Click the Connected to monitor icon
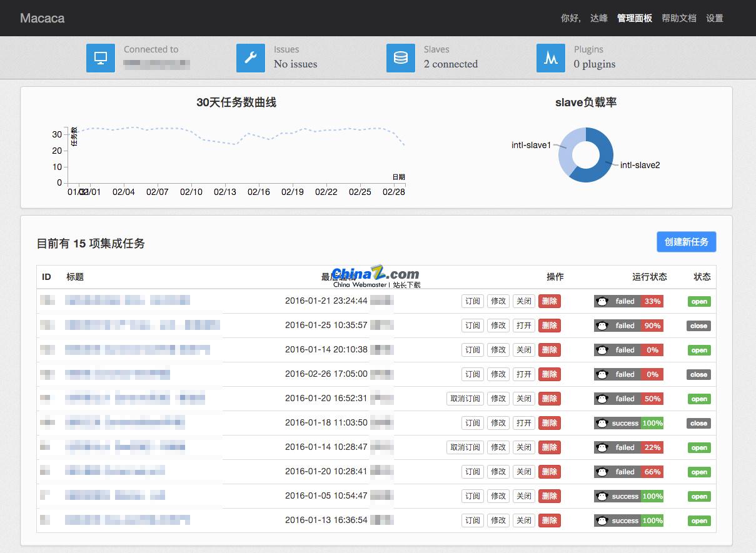The width and height of the screenshot is (756, 553). tap(100, 57)
